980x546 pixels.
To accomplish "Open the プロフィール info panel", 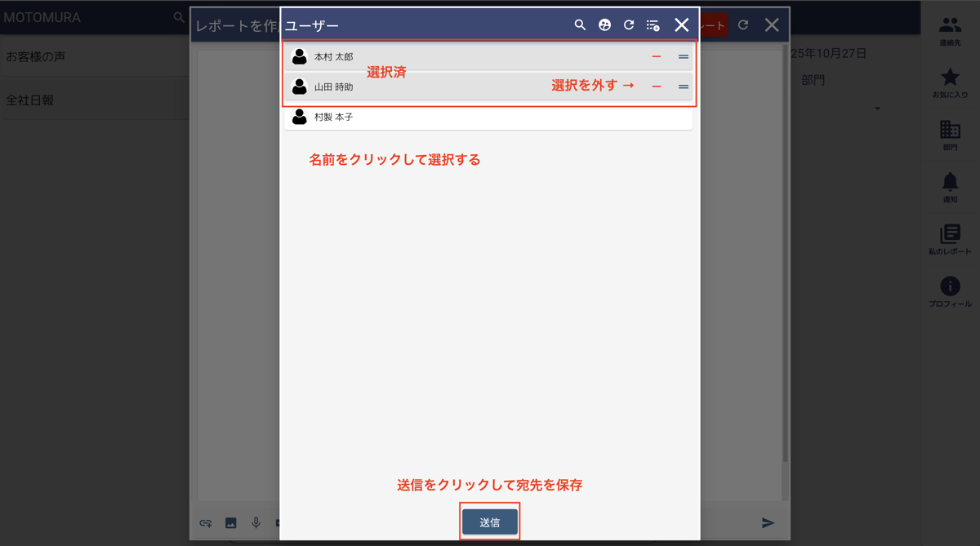I will point(950,291).
